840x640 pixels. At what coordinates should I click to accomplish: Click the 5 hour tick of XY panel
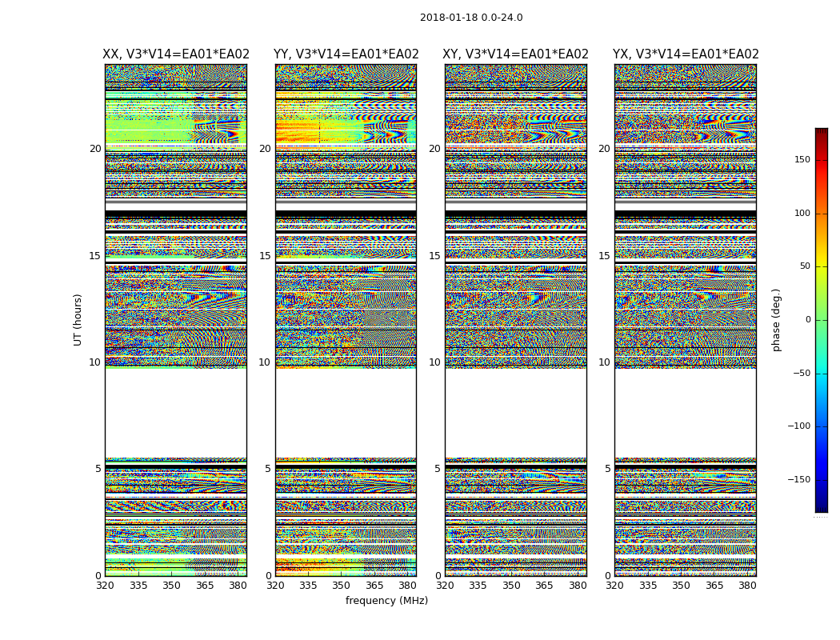click(x=438, y=469)
